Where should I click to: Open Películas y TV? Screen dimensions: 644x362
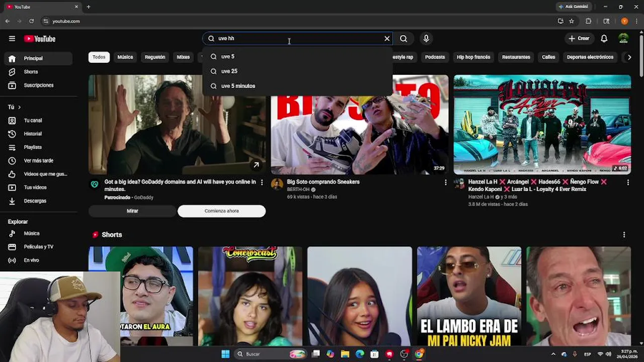click(x=38, y=247)
